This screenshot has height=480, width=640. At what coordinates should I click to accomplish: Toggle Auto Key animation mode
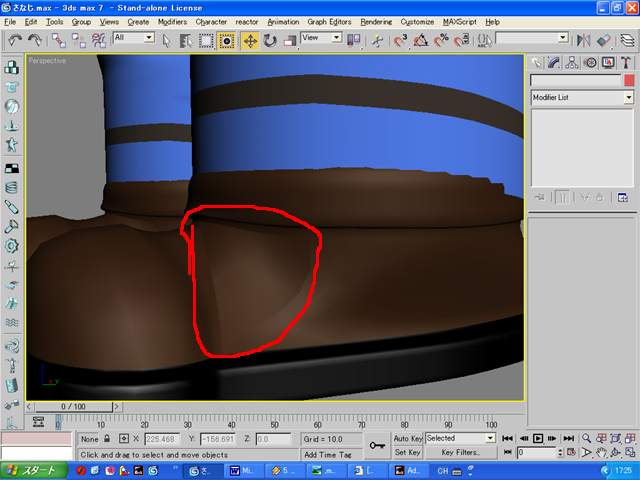(x=408, y=438)
